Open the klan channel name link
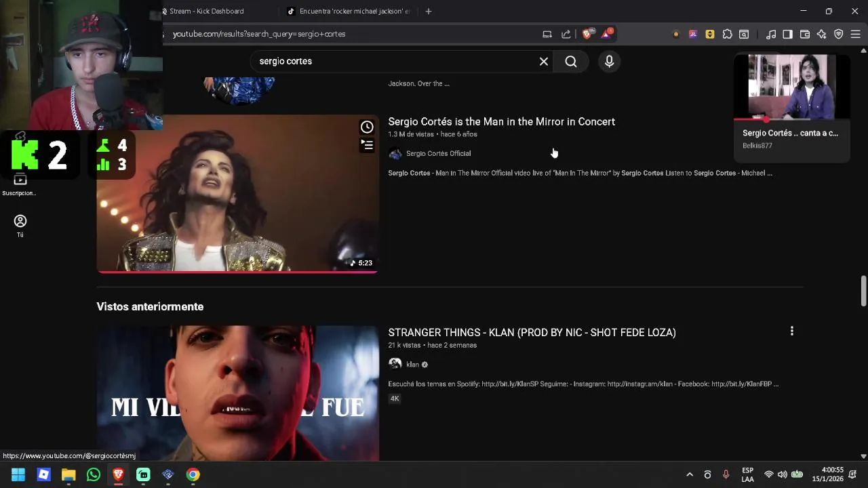868x488 pixels. 412,365
